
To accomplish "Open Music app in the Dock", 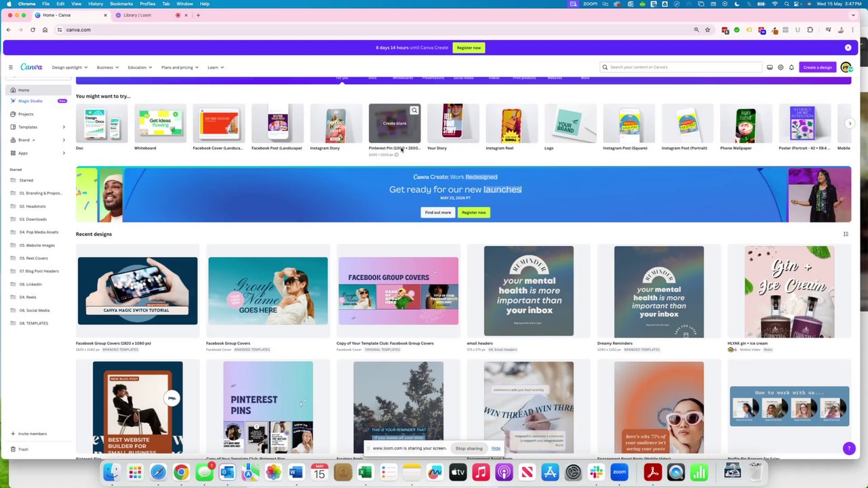I will (481, 472).
